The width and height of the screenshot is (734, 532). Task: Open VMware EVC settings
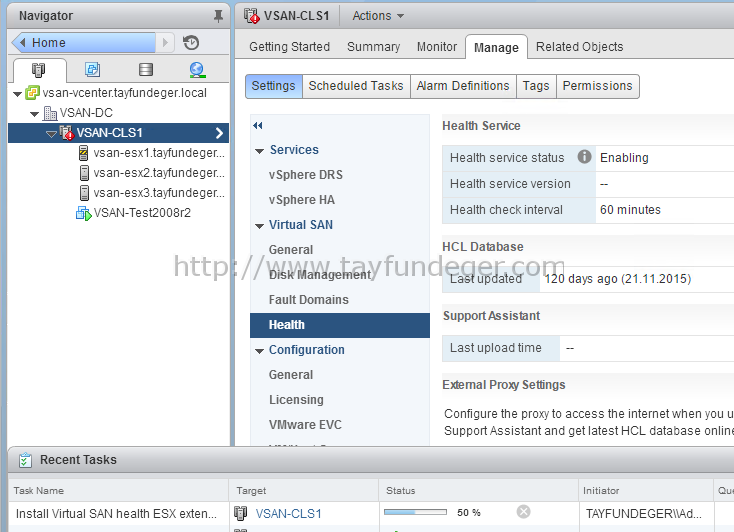click(x=305, y=425)
